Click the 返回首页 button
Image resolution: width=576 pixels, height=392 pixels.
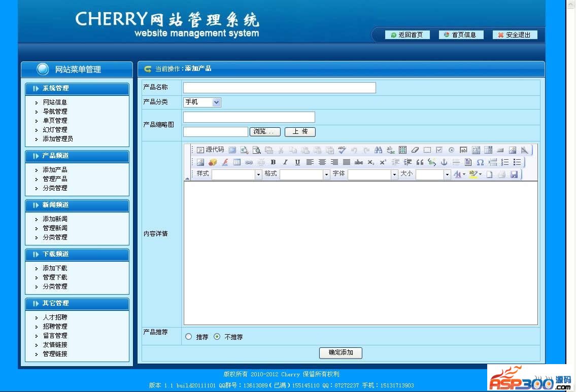[x=407, y=35]
